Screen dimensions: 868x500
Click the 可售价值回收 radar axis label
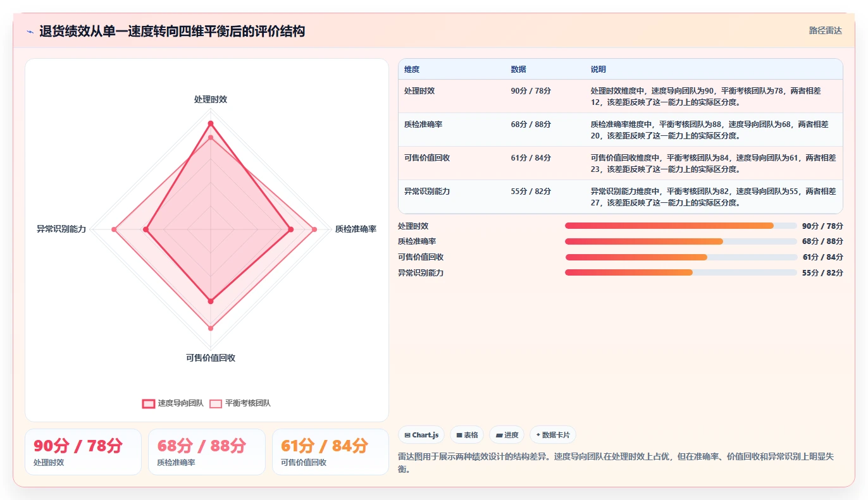pos(211,358)
